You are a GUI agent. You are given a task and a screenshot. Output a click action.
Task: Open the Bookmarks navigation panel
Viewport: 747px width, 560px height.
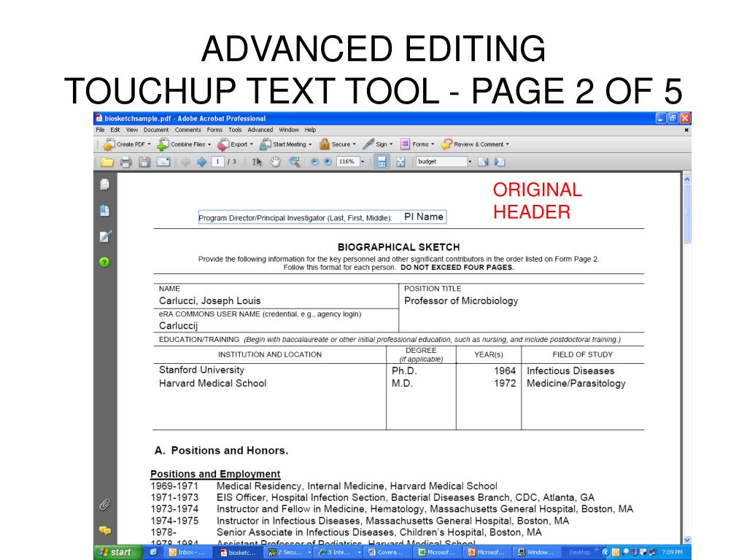pos(105,211)
